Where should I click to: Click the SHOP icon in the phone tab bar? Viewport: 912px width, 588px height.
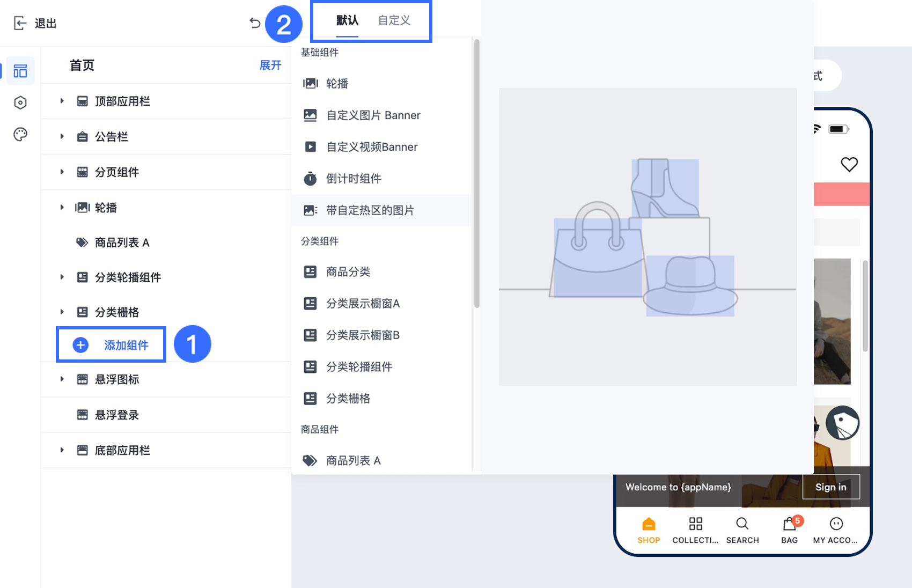649,524
